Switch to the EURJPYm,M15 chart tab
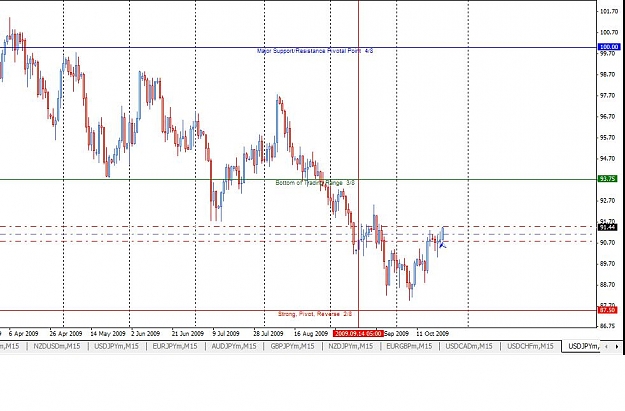 [x=175, y=346]
